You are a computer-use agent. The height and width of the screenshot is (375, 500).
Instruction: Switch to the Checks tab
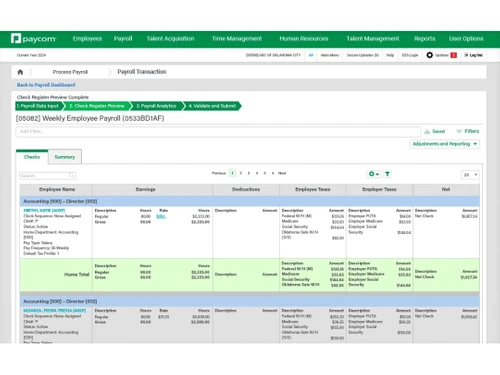pyautogui.click(x=32, y=157)
